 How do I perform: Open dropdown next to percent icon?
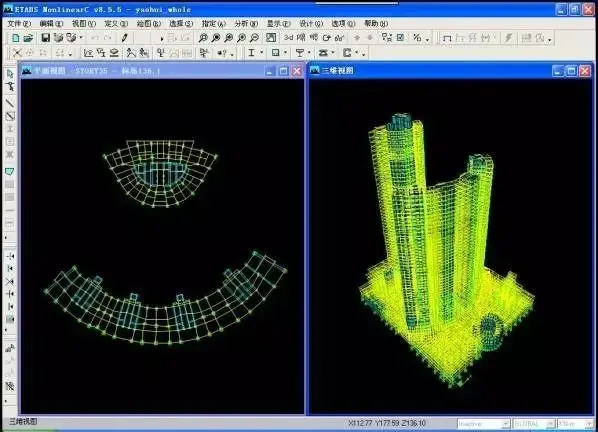pyautogui.click(x=428, y=39)
